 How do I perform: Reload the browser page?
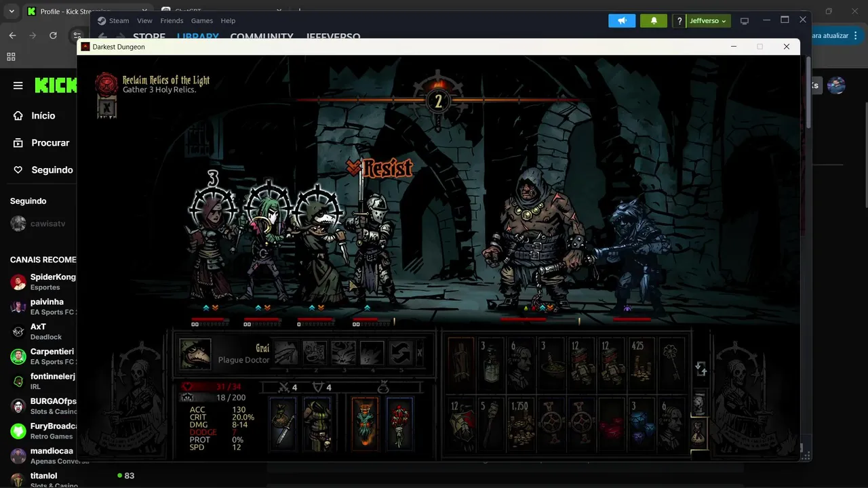pos(53,35)
